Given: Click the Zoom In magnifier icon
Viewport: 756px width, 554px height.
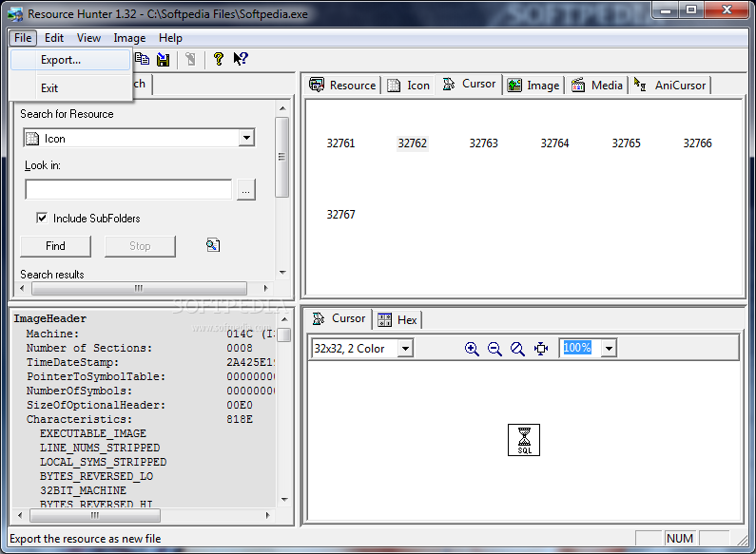Looking at the screenshot, I should coord(472,349).
